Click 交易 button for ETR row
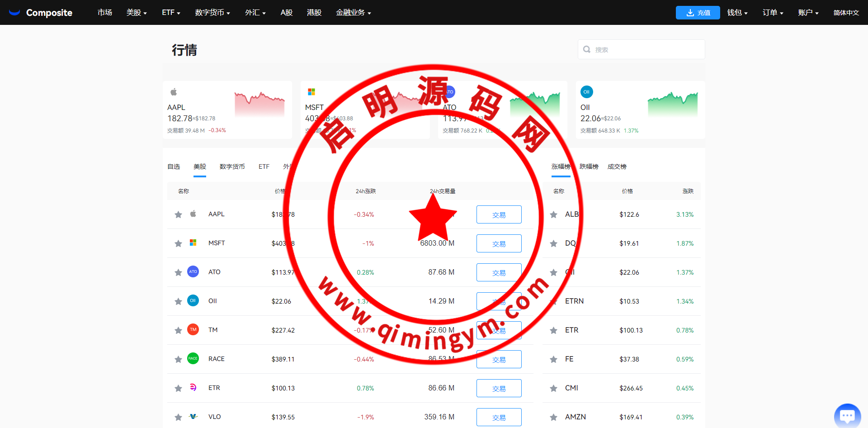Viewport: 868px width, 428px height. pos(499,388)
